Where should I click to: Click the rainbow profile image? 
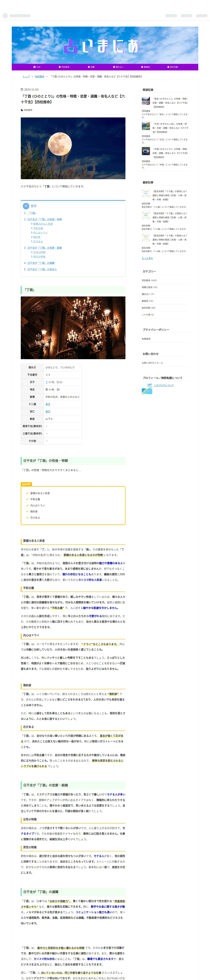click(x=147, y=389)
